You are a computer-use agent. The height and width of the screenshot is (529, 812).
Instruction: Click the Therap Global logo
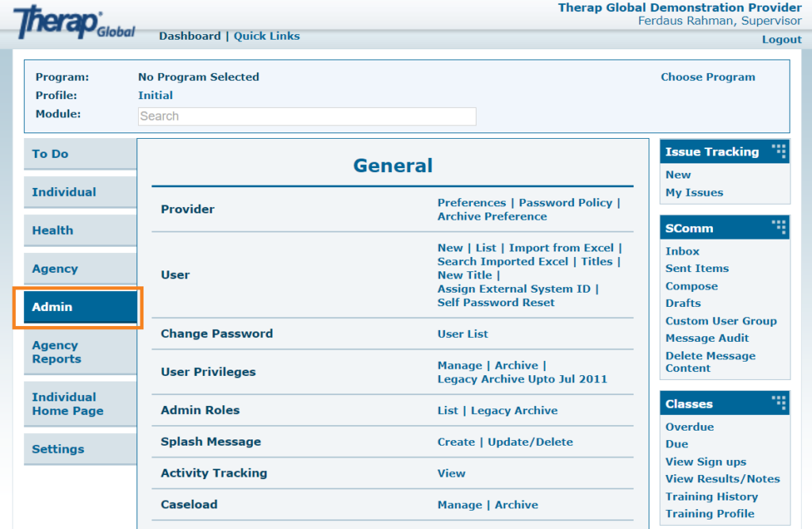pos(74,22)
